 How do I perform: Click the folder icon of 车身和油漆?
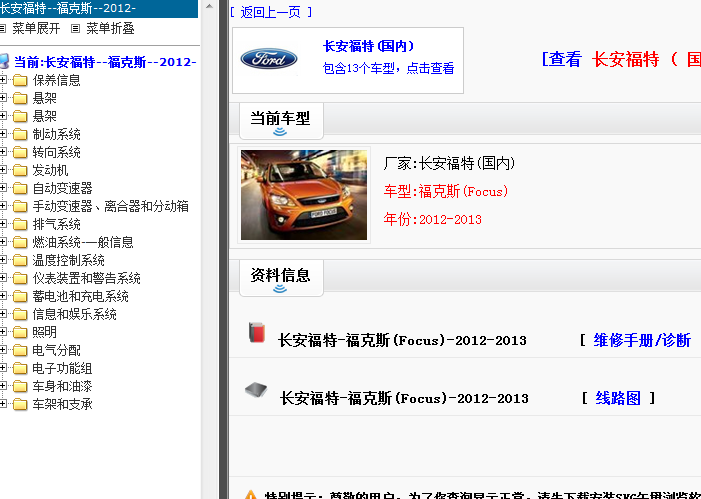point(20,386)
